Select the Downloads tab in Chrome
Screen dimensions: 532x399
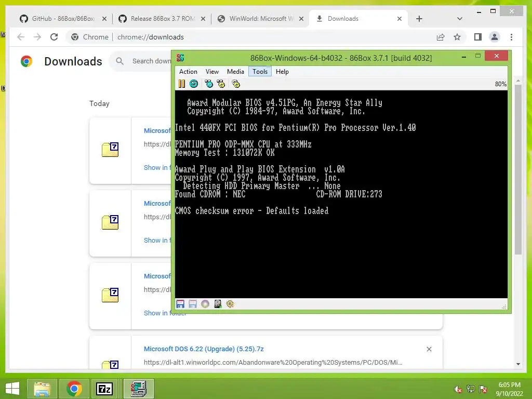tap(353, 19)
